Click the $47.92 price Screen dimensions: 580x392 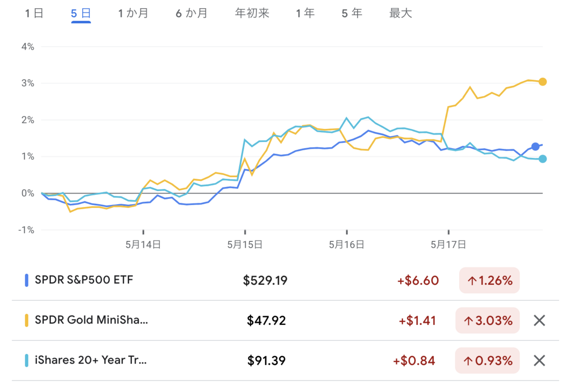tap(266, 321)
